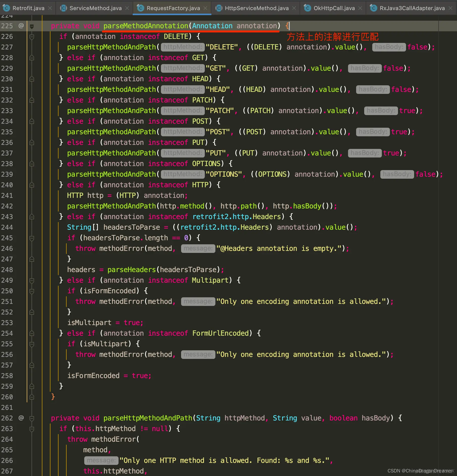Click the "GET" string literal on line 229
457x476 pixels.
[216, 68]
